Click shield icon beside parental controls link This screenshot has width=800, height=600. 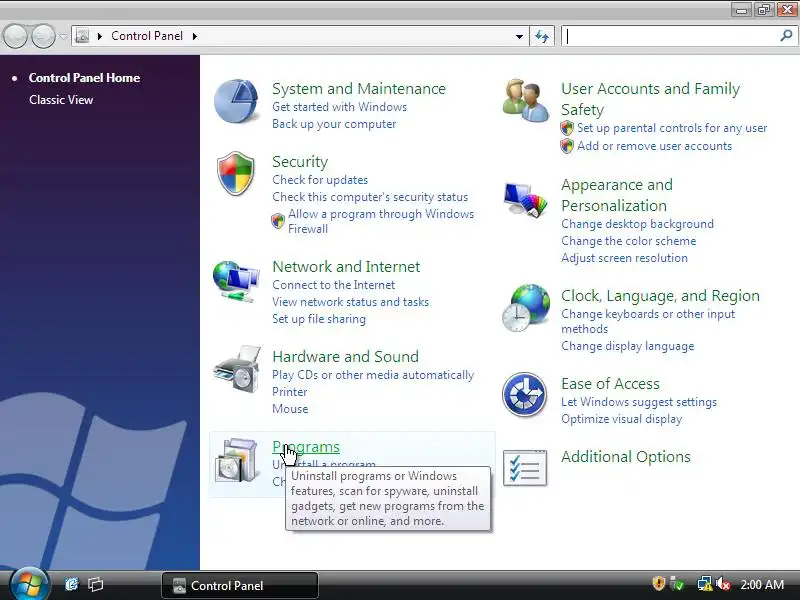[x=567, y=128]
